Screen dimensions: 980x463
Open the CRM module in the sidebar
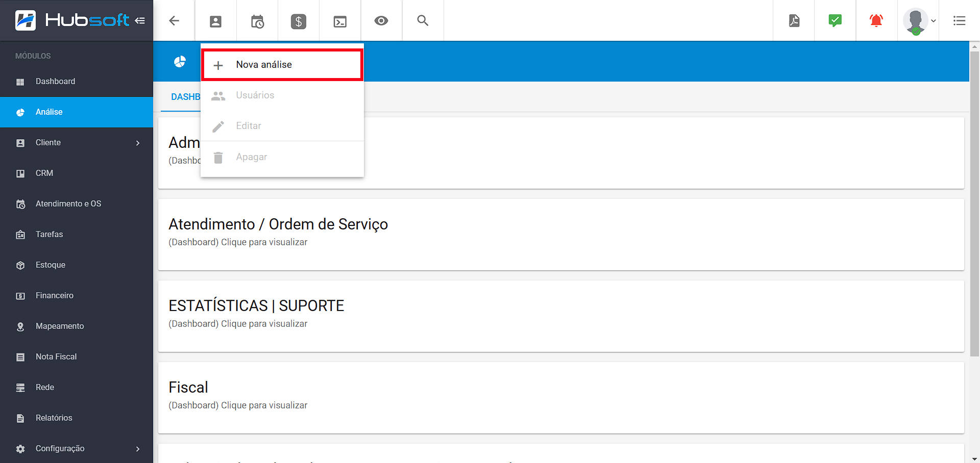point(77,173)
